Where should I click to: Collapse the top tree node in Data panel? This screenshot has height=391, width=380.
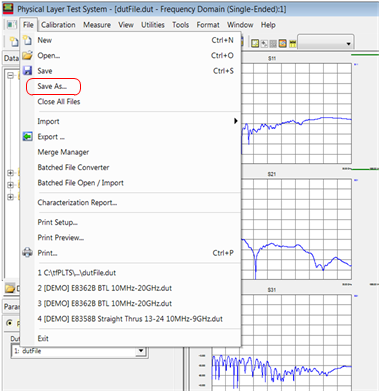(x=11, y=76)
